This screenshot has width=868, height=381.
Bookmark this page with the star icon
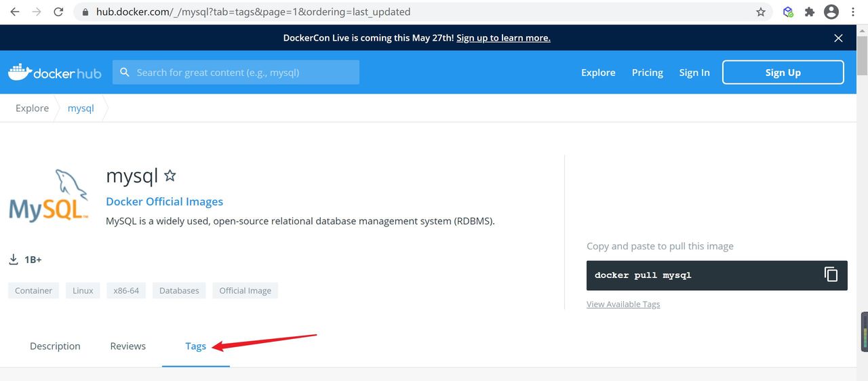(x=761, y=12)
